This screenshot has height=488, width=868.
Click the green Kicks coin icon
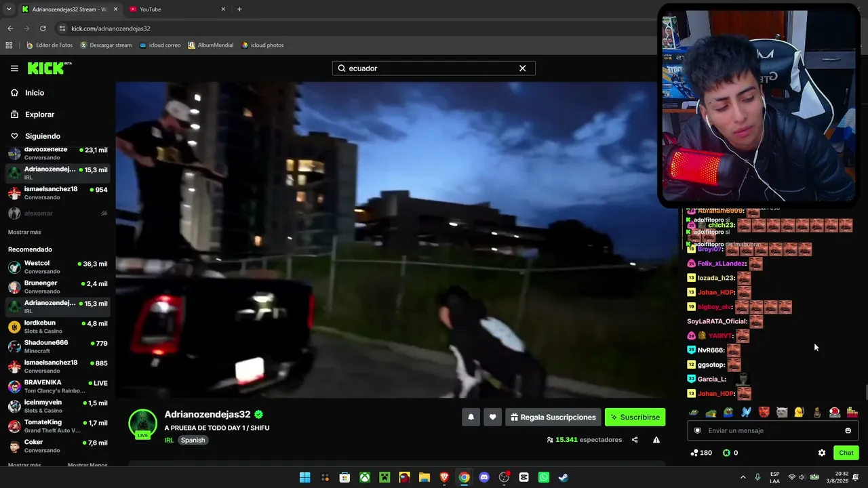point(726,453)
